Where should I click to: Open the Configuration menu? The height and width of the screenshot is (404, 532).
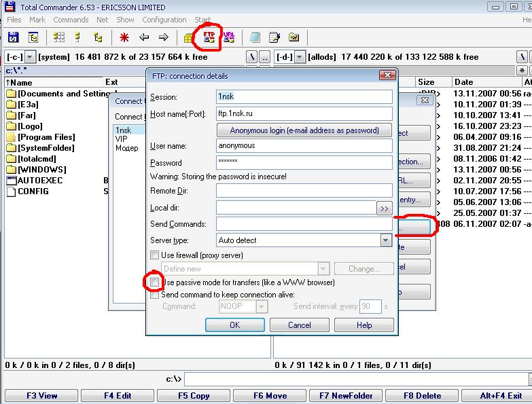(164, 20)
